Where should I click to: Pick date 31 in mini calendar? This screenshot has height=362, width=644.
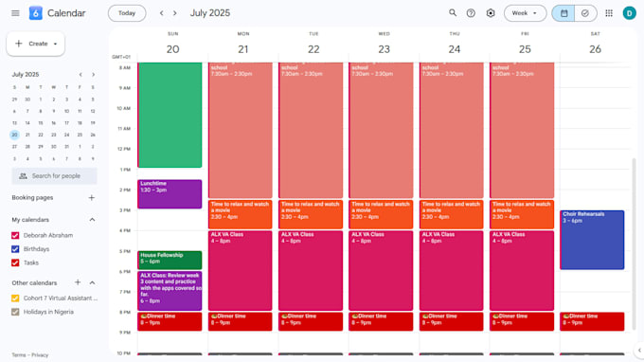pos(66,147)
